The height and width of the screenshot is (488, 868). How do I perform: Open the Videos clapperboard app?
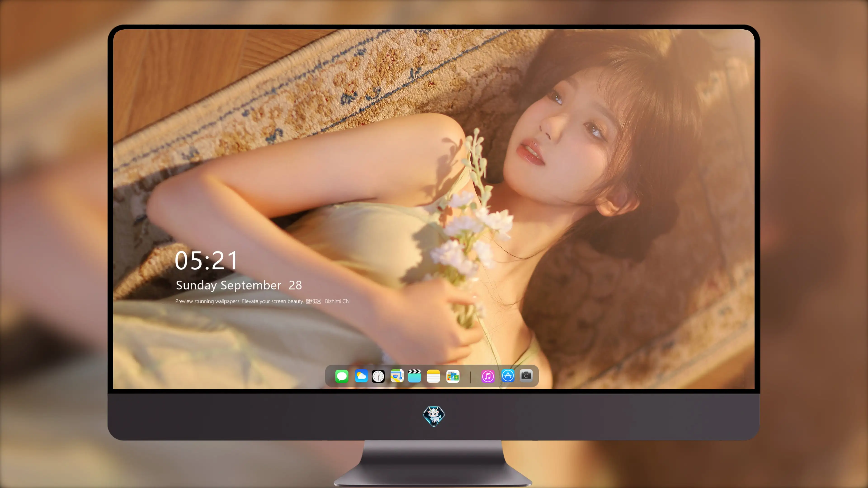click(x=415, y=376)
